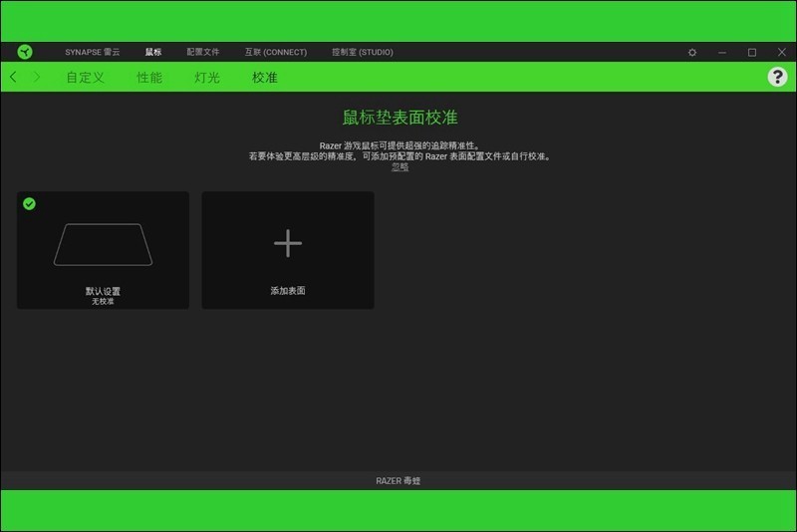
Task: Close the Synapse window
Action: click(x=782, y=52)
